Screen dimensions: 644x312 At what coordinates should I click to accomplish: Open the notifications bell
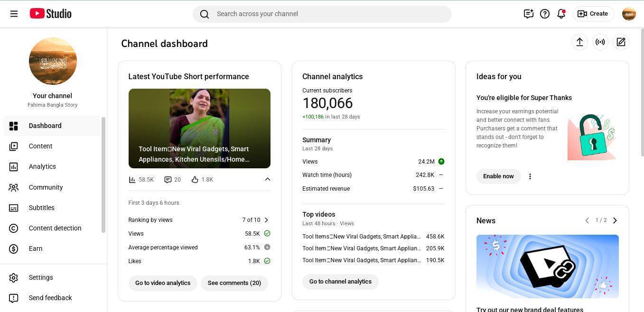[561, 14]
